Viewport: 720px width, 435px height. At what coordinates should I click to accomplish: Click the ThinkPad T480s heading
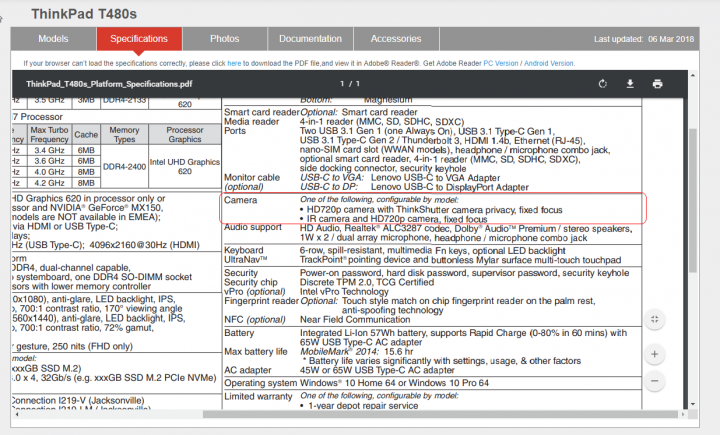point(84,14)
